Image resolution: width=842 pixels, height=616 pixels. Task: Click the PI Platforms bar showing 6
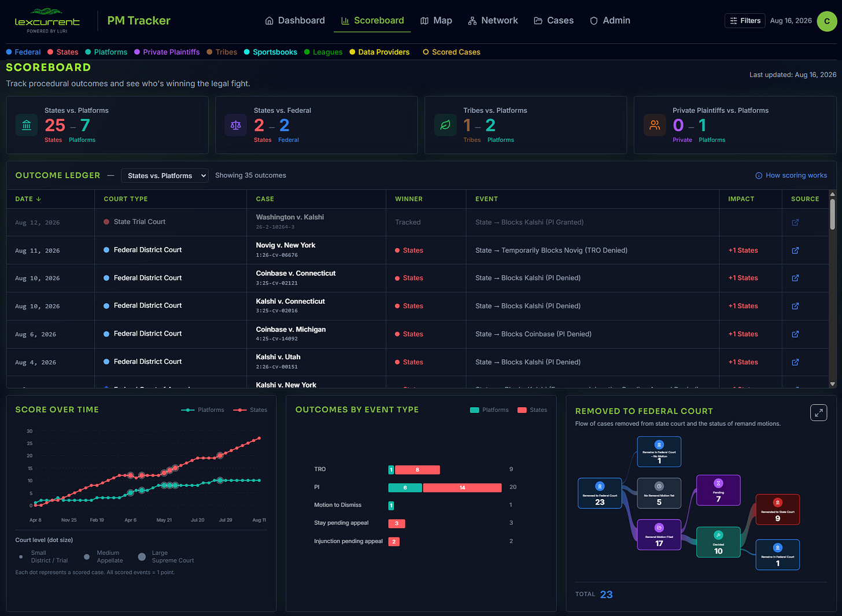(405, 488)
